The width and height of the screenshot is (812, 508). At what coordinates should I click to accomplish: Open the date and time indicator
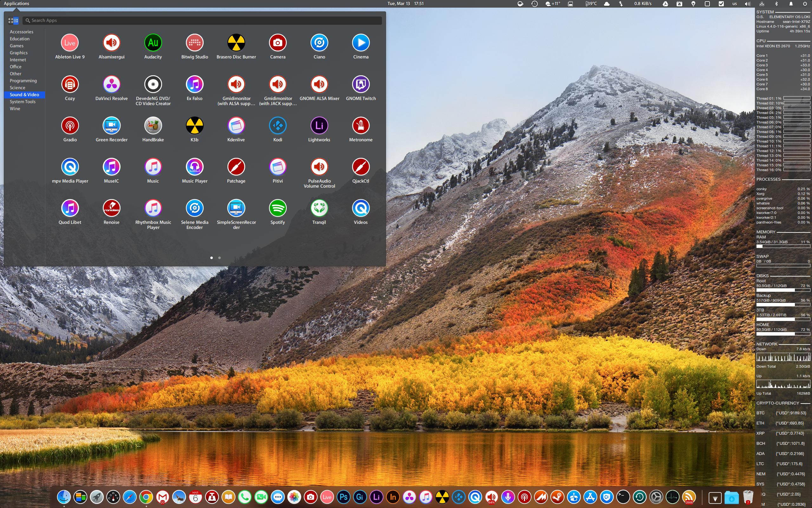[x=405, y=4]
